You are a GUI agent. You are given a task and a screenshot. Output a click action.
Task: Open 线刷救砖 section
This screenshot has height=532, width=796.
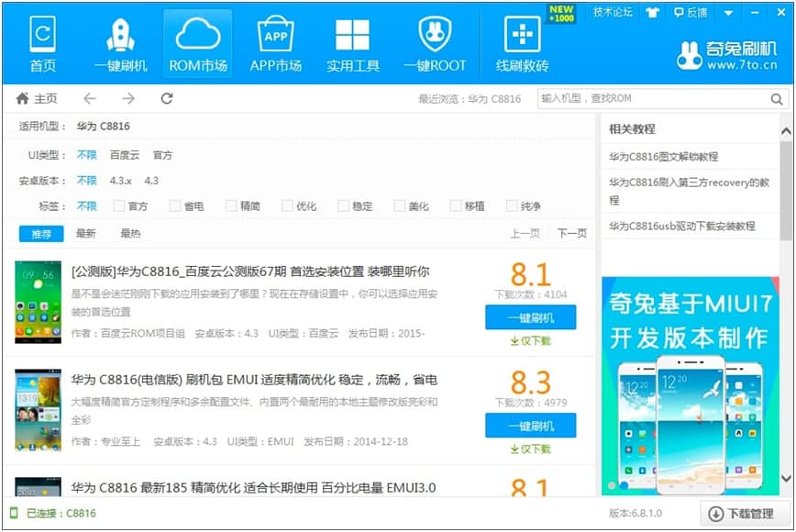coord(523,45)
